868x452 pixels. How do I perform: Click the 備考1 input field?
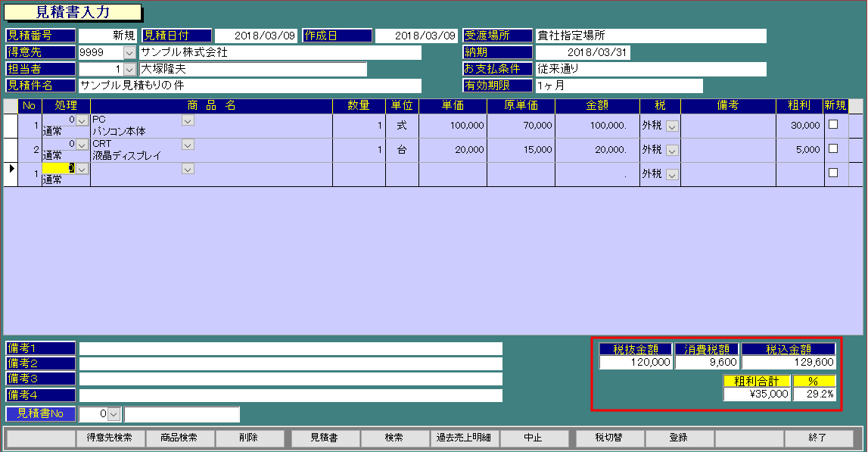click(x=291, y=348)
